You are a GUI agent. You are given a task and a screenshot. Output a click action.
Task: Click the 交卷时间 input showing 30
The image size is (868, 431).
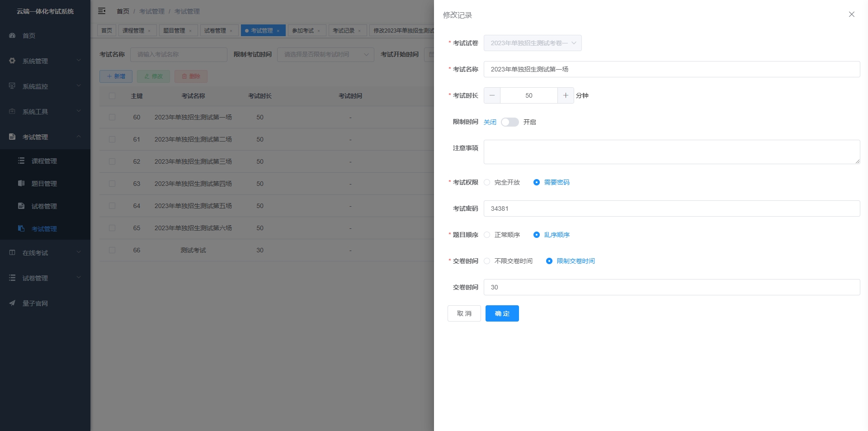click(x=672, y=287)
